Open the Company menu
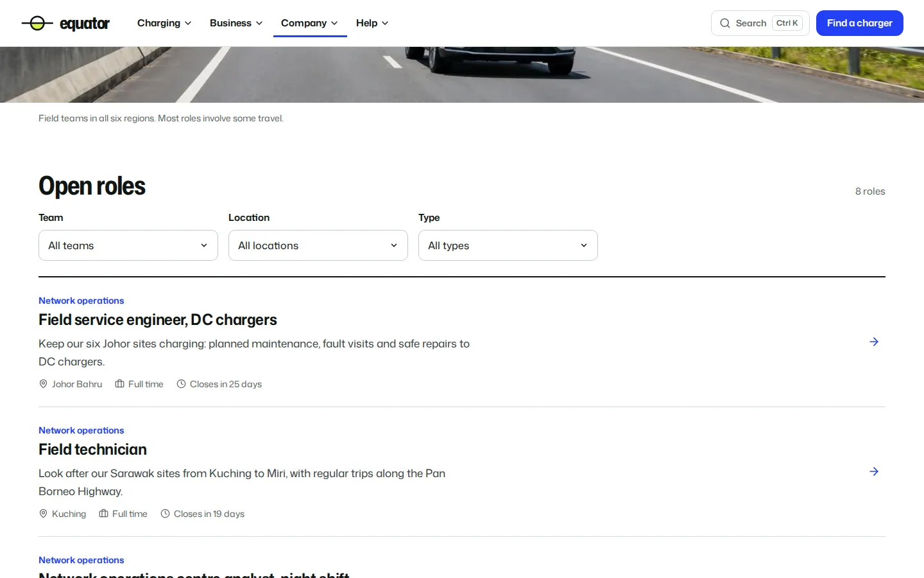This screenshot has height=578, width=924. point(310,23)
